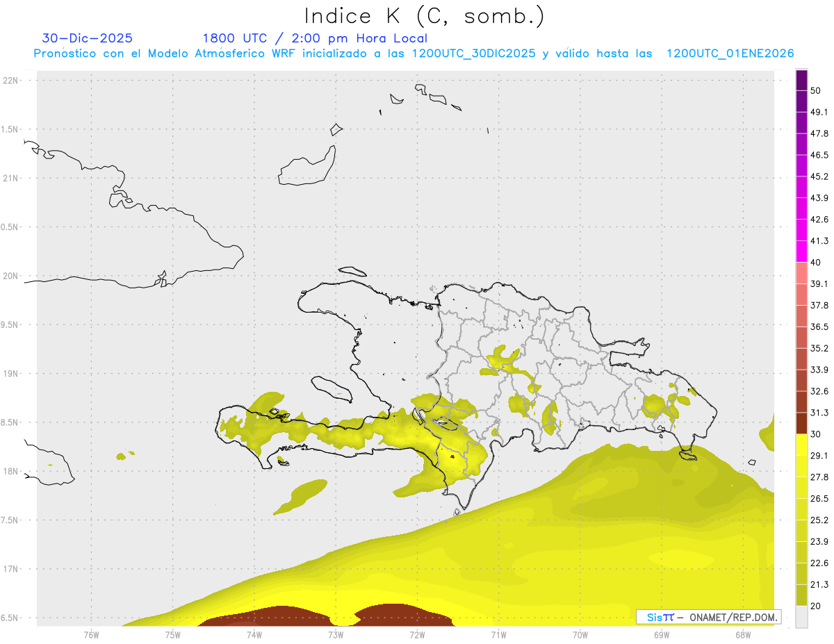Click the "21N" latitude label
The width and height of the screenshot is (834, 644).
[x=10, y=178]
